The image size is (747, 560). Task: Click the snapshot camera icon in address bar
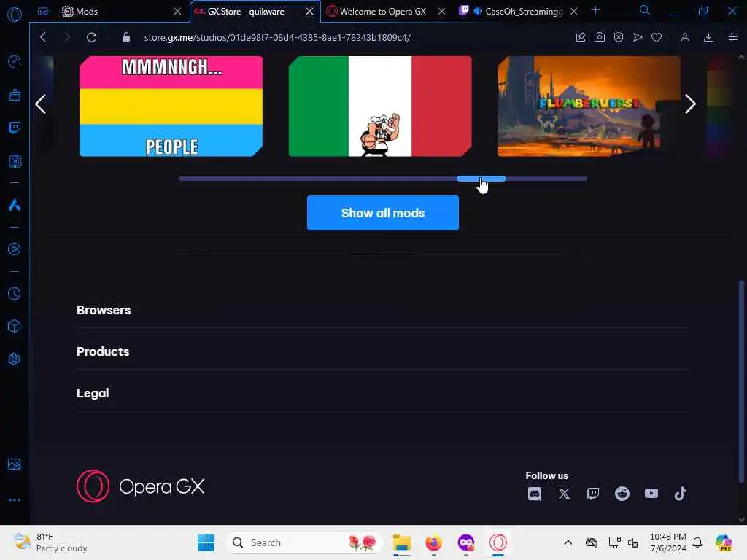click(x=600, y=37)
